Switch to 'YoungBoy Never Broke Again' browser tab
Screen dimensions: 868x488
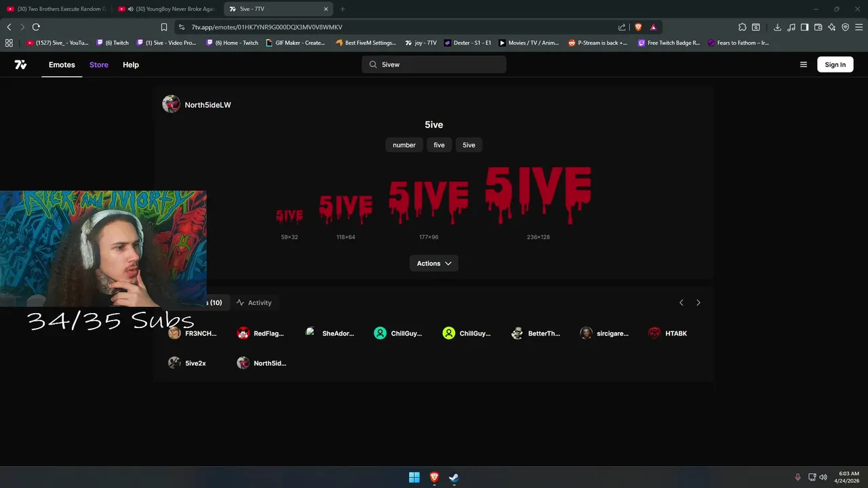coord(167,9)
